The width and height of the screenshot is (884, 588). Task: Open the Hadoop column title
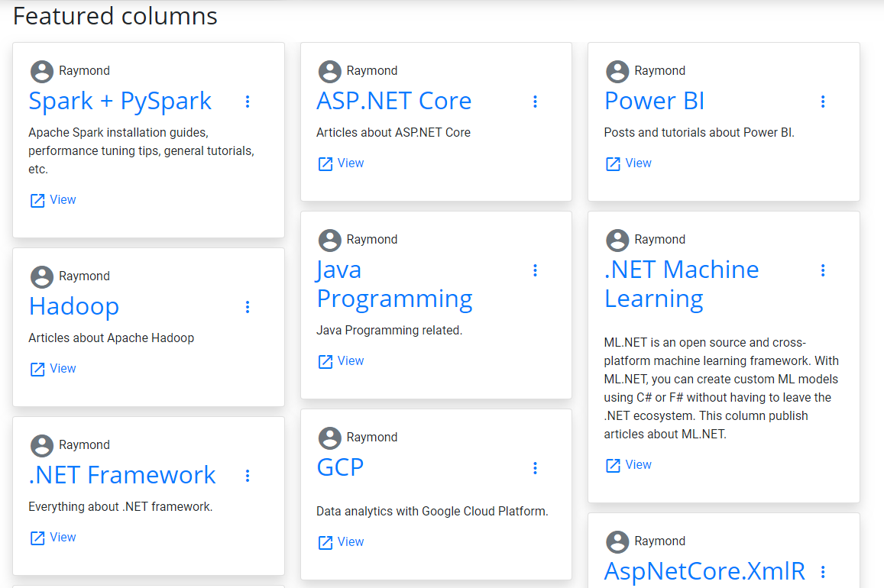(x=74, y=307)
